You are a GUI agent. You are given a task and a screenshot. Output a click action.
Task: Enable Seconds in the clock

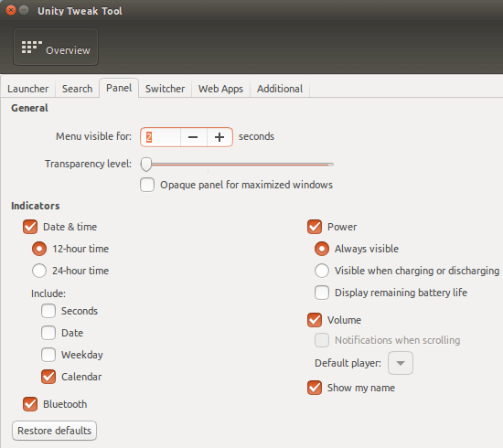48,311
